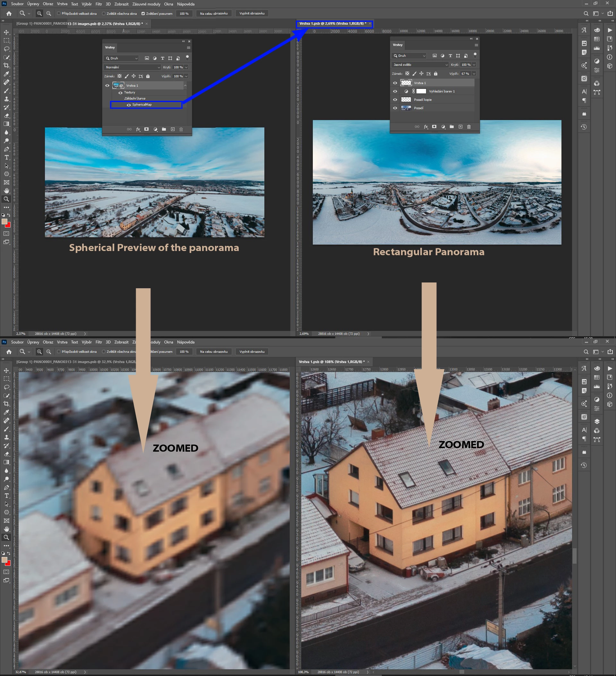
Task: Select the Hand tool in top toolbar
Action: [x=6, y=191]
